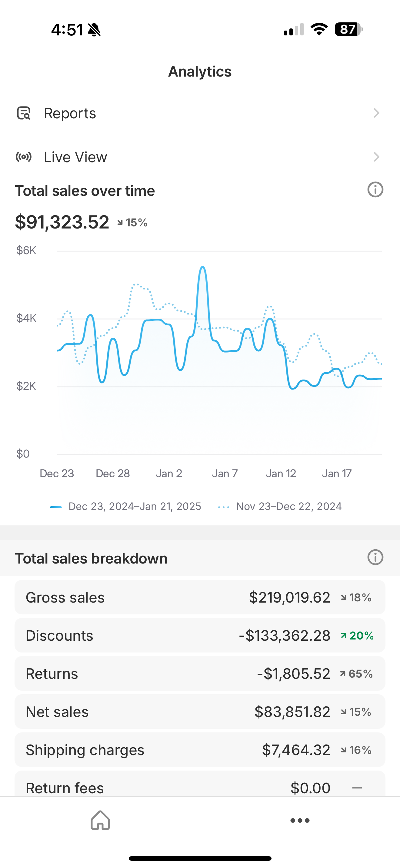
Task: Open info for Total sales over time
Action: pos(375,190)
